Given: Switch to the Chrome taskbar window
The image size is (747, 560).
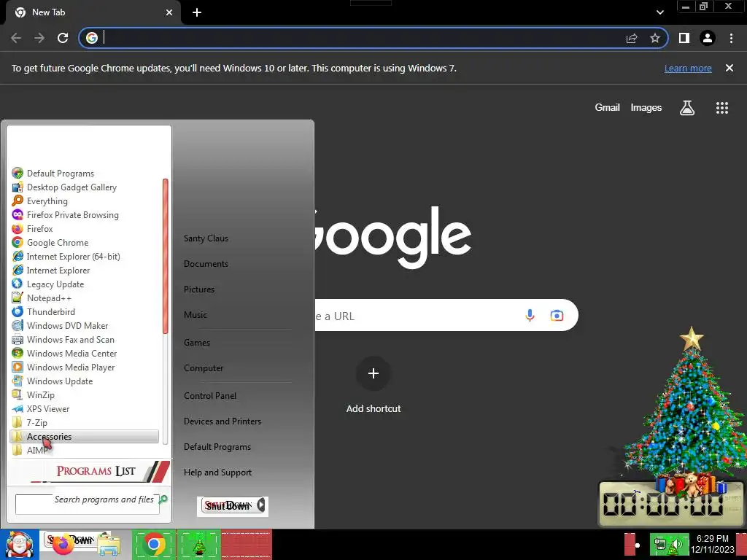Looking at the screenshot, I should tap(153, 544).
